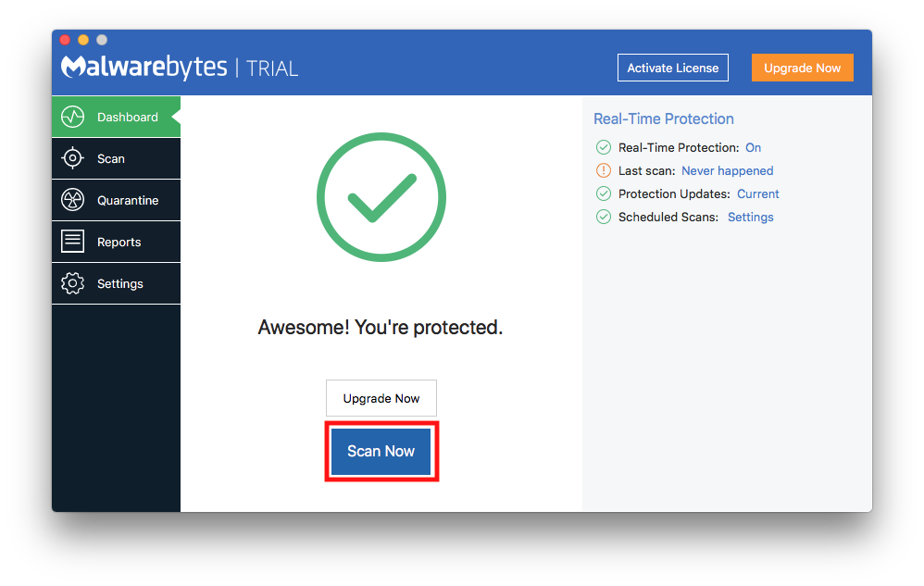Open the Quarantine section label
Viewport: 924px width, 586px height.
coord(128,201)
